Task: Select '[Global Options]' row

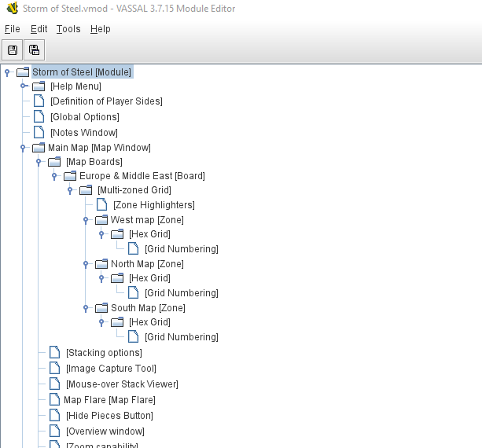Action: [x=85, y=117]
